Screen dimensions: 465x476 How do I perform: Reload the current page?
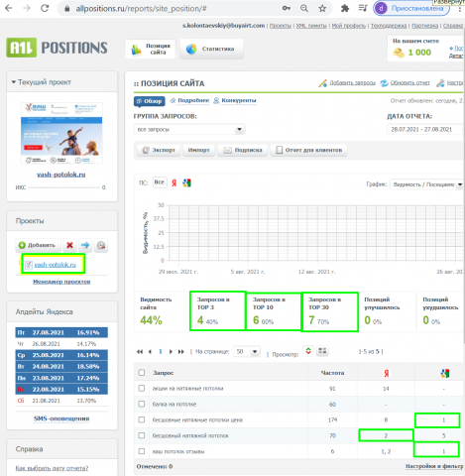[x=45, y=8]
